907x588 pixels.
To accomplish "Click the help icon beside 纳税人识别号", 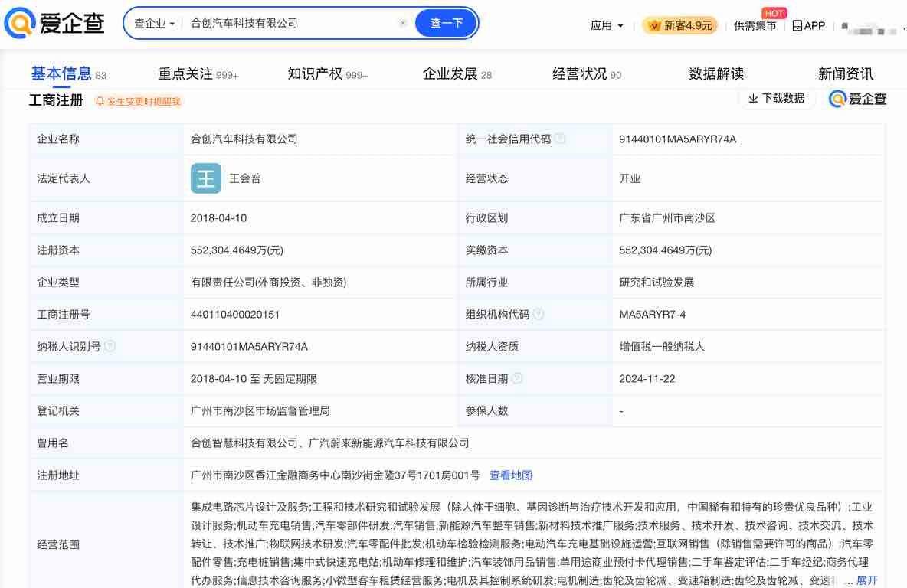I will [x=110, y=347].
